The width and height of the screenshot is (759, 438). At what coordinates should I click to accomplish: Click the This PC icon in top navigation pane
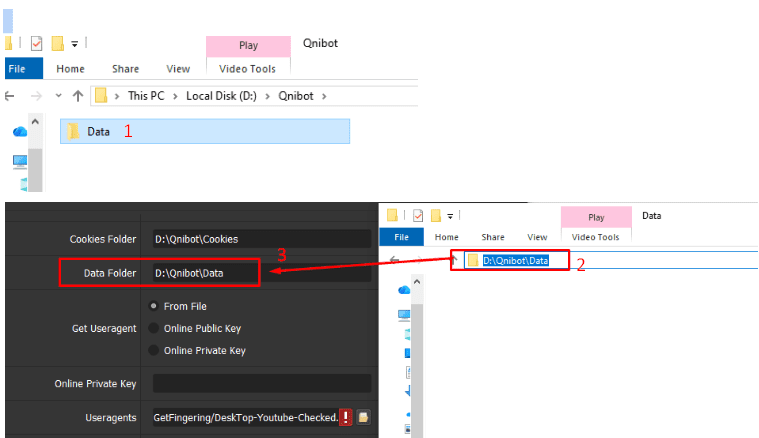point(19,161)
